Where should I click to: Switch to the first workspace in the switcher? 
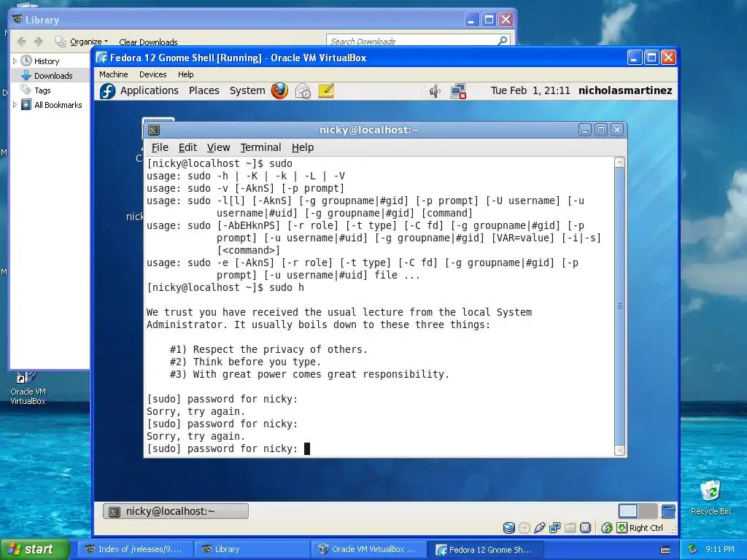628,511
